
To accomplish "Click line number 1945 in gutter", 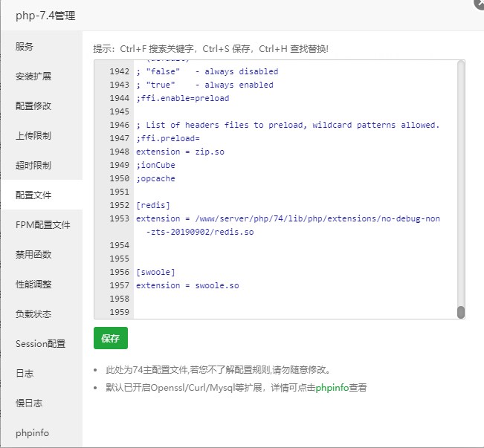I will click(120, 111).
